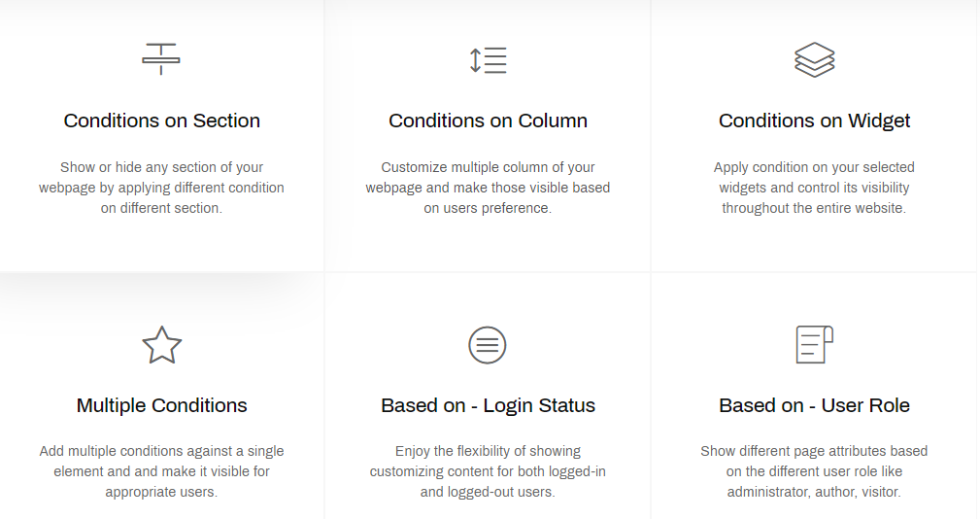980x519 pixels.
Task: Click the document icon above Based on User Role
Action: [814, 344]
